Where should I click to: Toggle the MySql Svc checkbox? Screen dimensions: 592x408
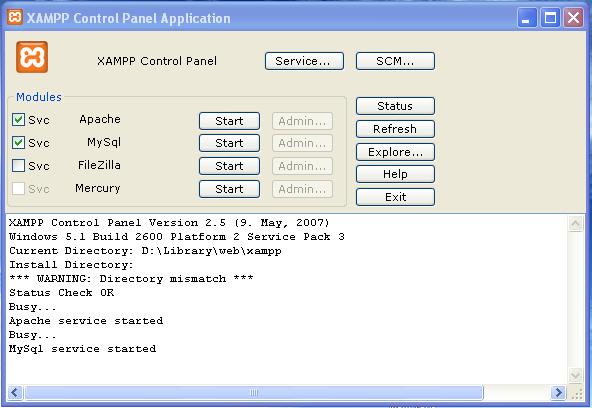click(18, 143)
